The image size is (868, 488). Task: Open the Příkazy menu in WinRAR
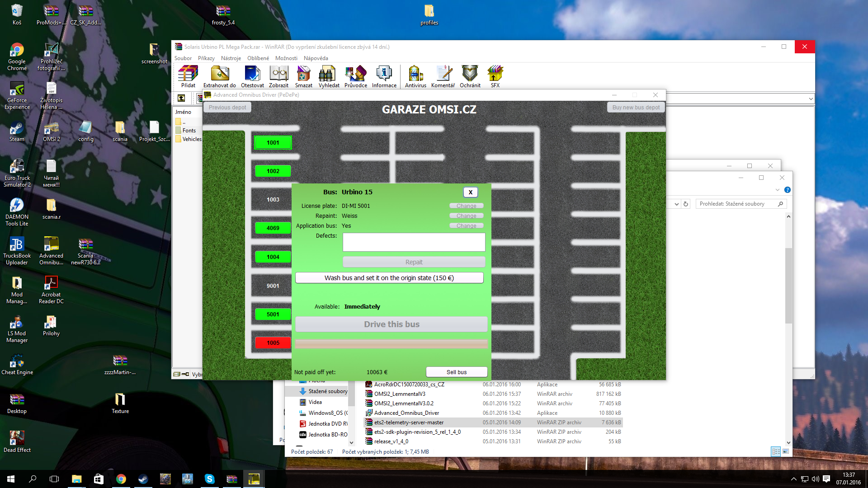point(206,58)
